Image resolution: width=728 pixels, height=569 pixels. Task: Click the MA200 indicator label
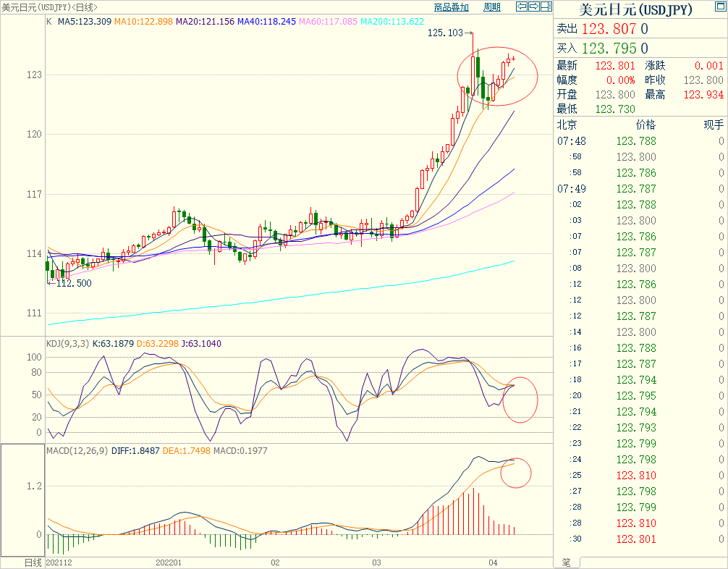[392, 22]
